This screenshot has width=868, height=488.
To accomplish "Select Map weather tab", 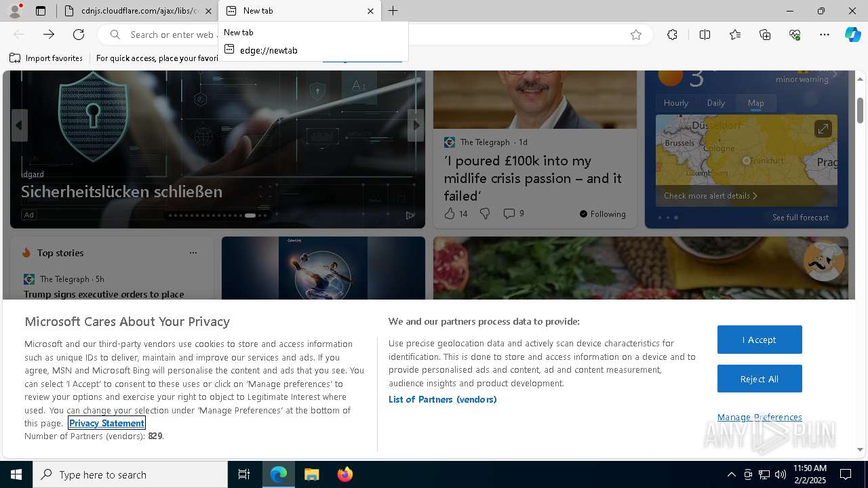I will [x=756, y=103].
